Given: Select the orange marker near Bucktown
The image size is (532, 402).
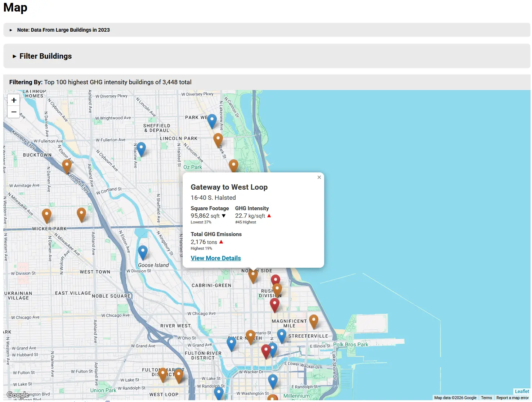Looking at the screenshot, I should 67,166.
